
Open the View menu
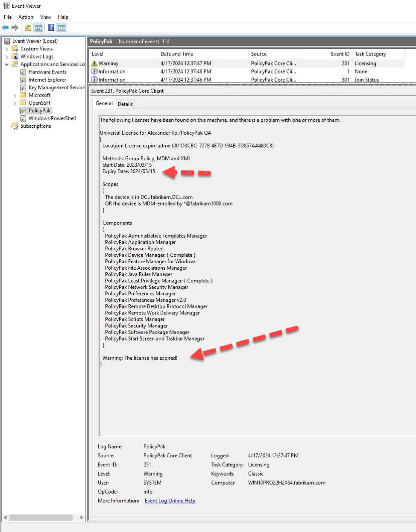coord(45,17)
